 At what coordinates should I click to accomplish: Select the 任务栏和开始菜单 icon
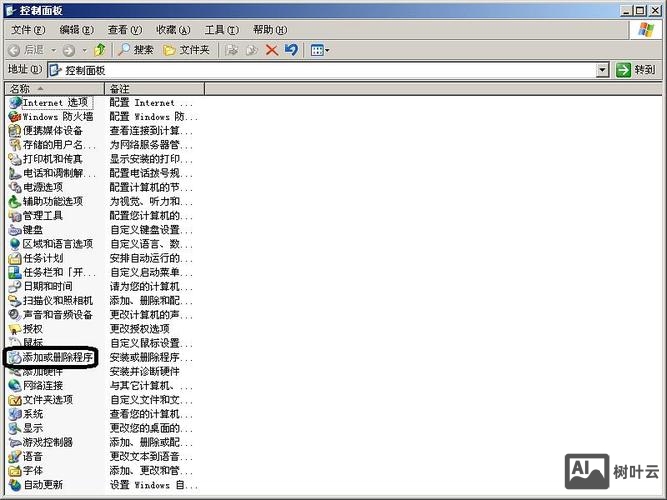(15, 272)
